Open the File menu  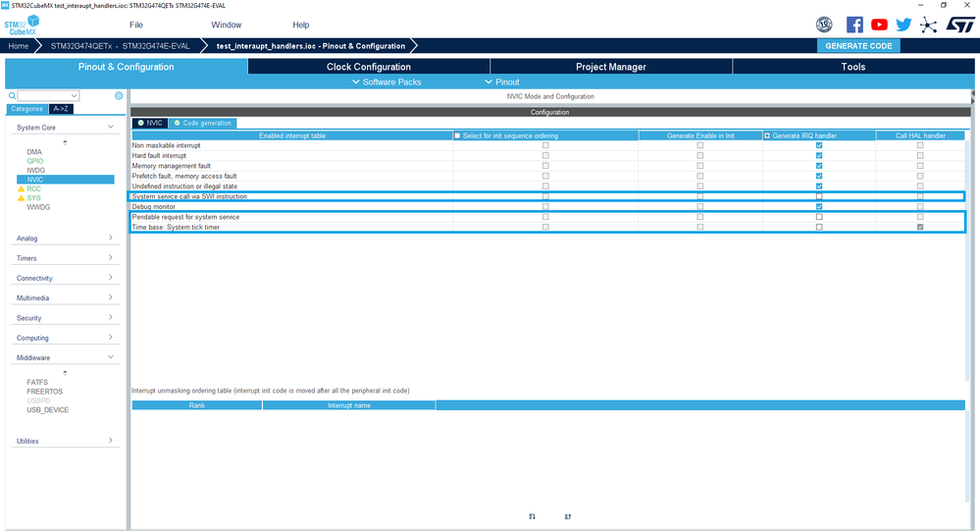[136, 25]
